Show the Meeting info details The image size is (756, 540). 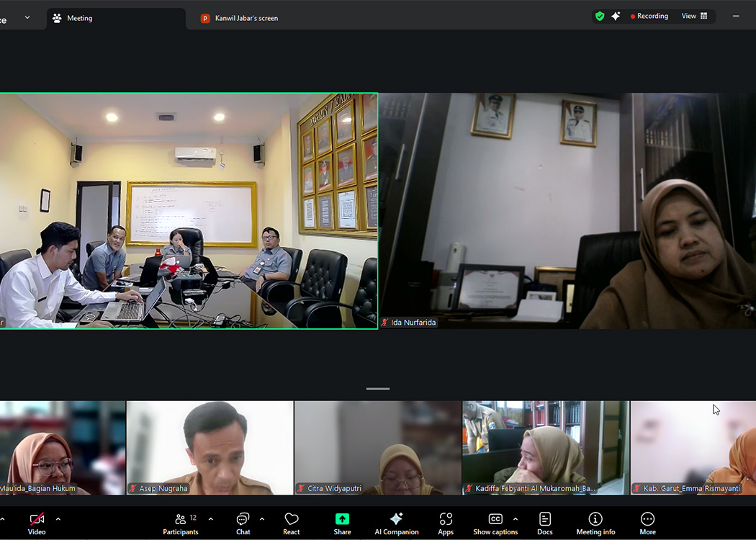point(595,523)
